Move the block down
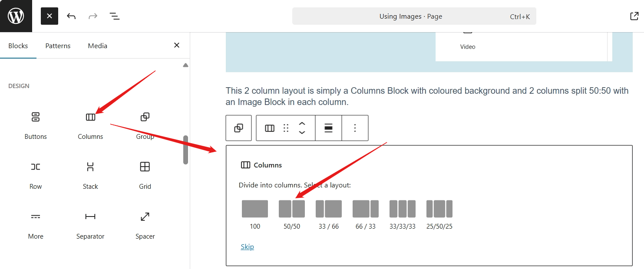 tap(302, 132)
